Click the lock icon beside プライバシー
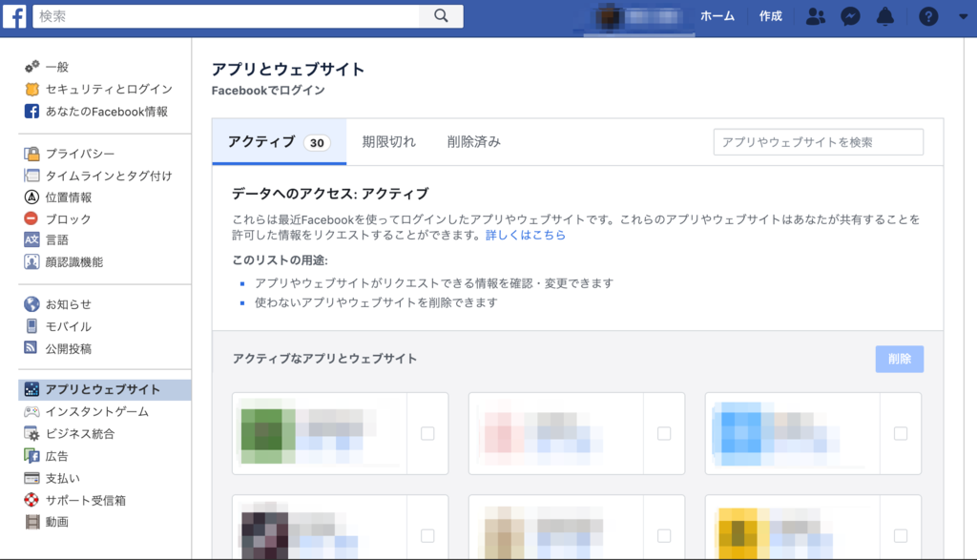This screenshot has width=977, height=560. pos(31,154)
